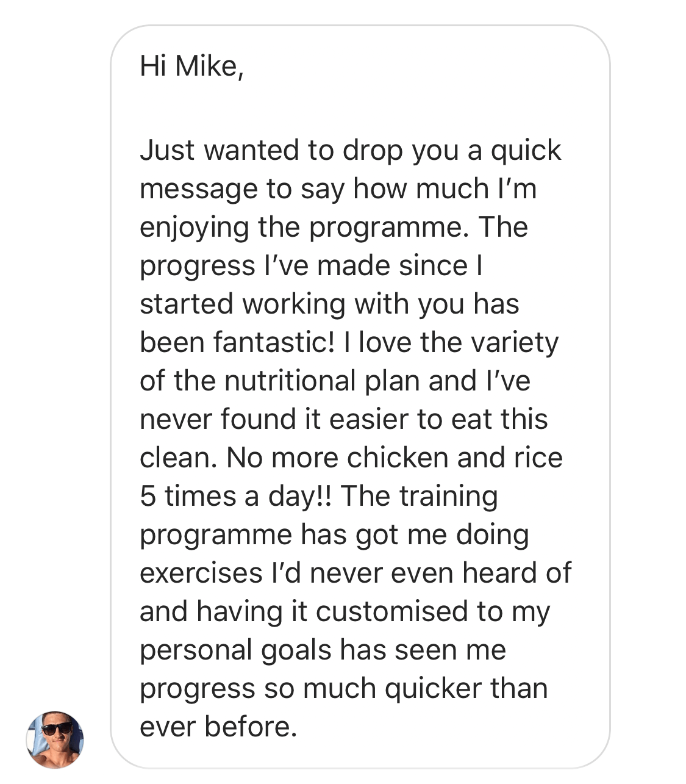Click 'programme has got me doing' line
Viewport: 686px width, 784px height.
coord(334,535)
